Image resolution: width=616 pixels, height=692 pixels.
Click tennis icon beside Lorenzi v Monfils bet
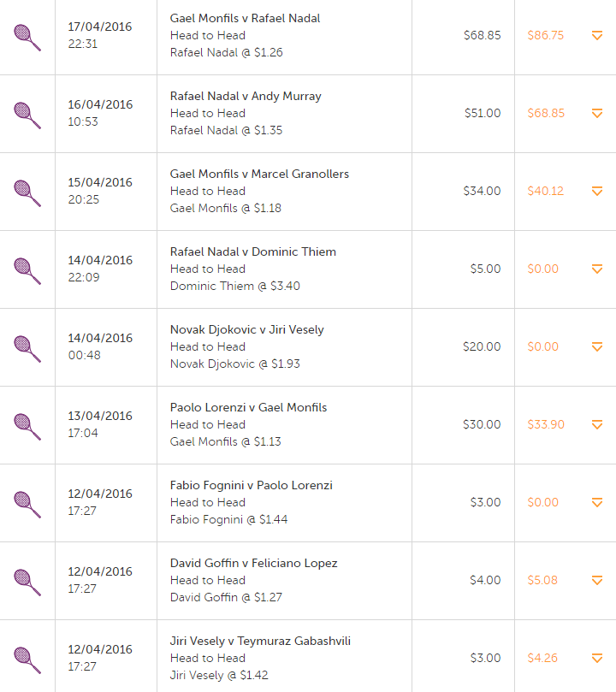tap(27, 427)
